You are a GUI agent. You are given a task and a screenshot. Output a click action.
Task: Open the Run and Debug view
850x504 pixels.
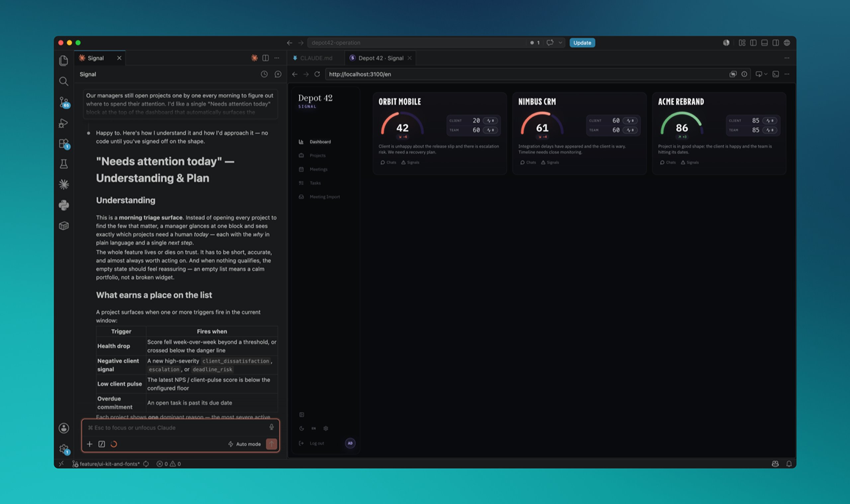[63, 123]
